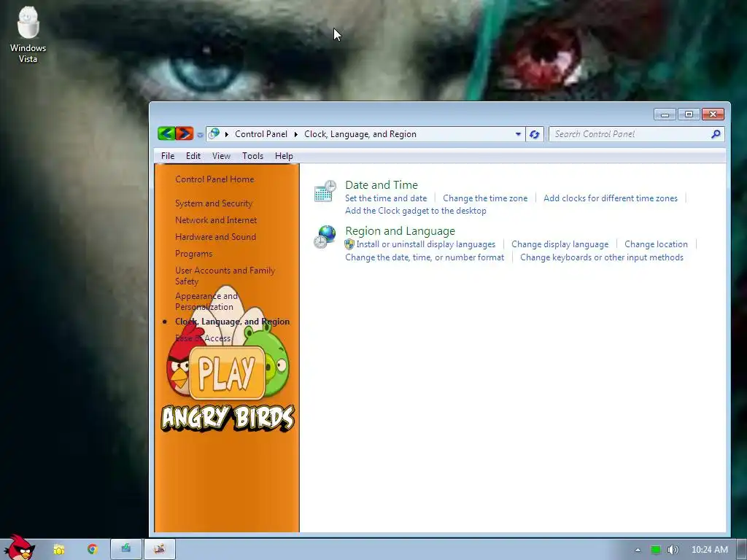Open recent pages dropdown beside nav arrows
Image resolution: width=747 pixels, height=560 pixels.
[200, 135]
